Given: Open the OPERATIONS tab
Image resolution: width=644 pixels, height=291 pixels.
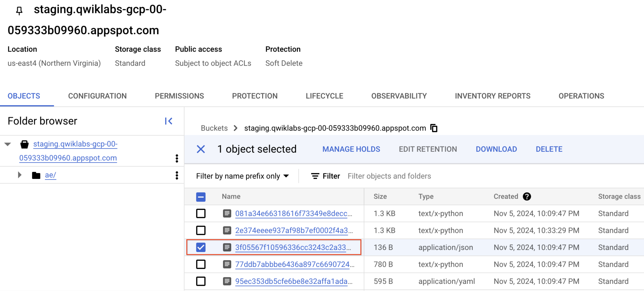Looking at the screenshot, I should tap(581, 96).
